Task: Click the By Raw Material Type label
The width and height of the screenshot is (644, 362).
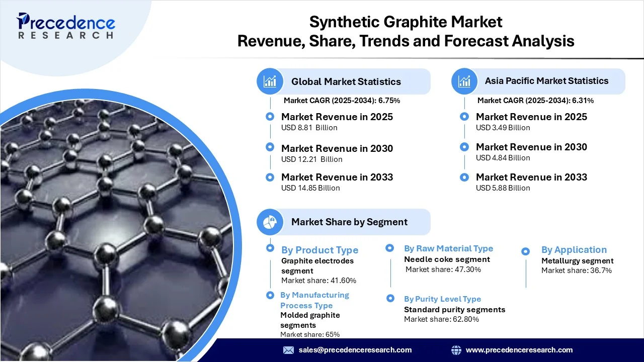Action: click(449, 248)
